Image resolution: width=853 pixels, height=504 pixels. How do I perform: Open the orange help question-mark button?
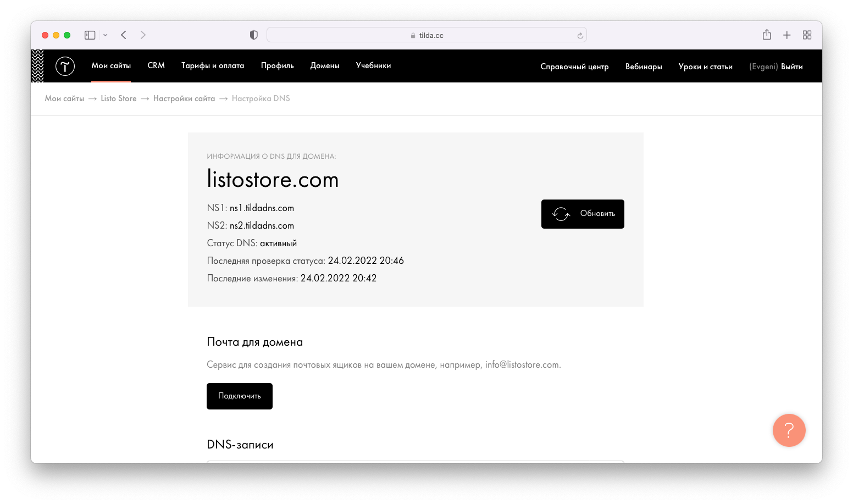click(789, 430)
